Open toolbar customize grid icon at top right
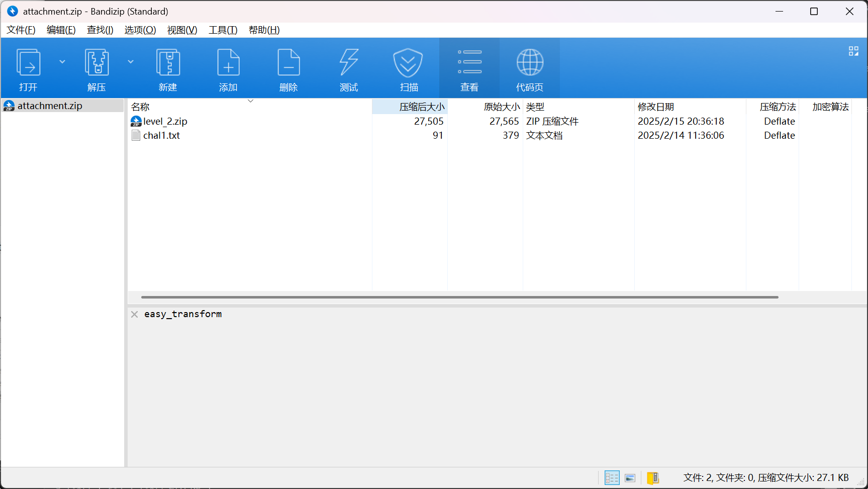This screenshot has height=489, width=868. coord(853,51)
